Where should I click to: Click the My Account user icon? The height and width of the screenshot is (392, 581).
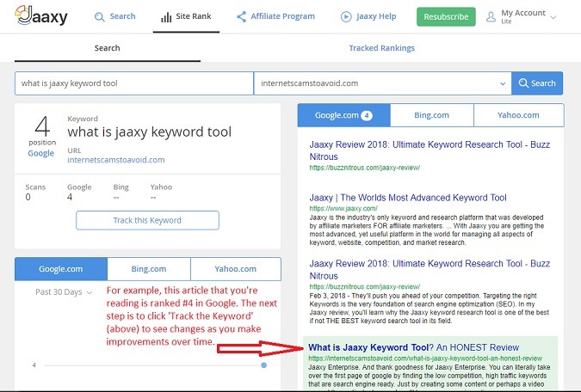pos(491,17)
